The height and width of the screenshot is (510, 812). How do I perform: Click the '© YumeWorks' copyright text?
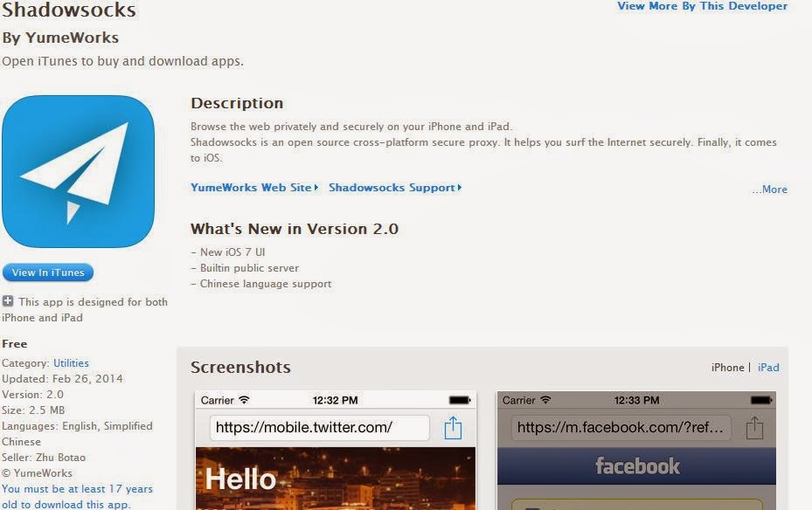(x=37, y=473)
